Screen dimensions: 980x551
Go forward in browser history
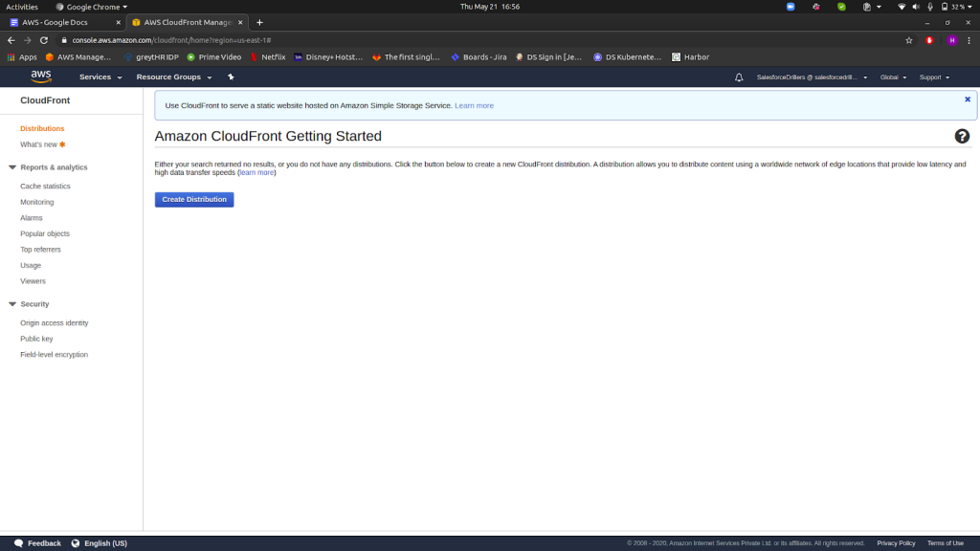coord(28,40)
